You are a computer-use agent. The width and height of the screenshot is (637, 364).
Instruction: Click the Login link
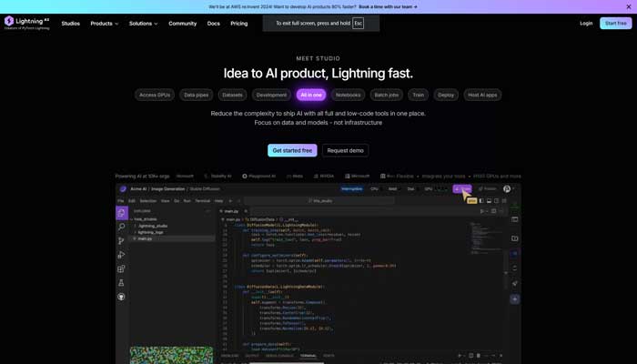pos(586,23)
